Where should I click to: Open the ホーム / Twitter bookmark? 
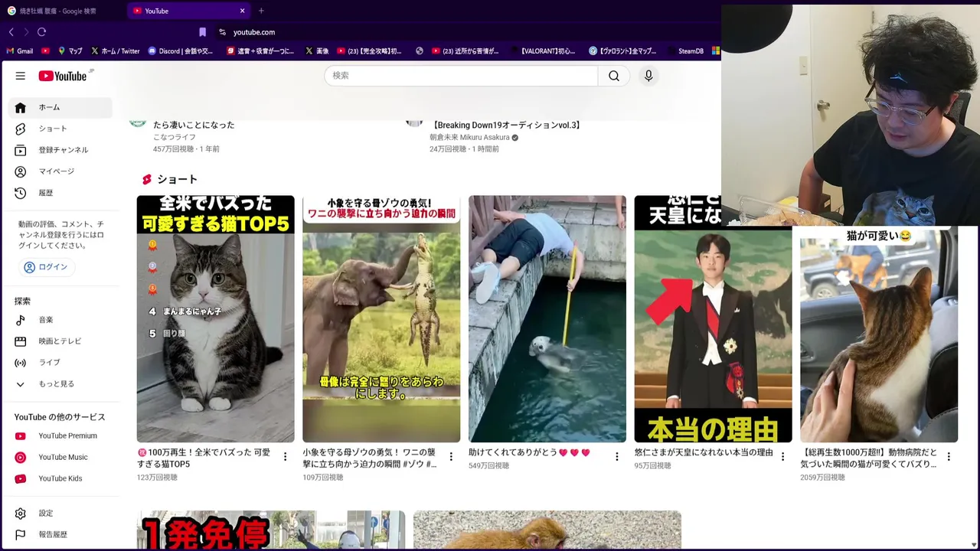tap(115, 51)
